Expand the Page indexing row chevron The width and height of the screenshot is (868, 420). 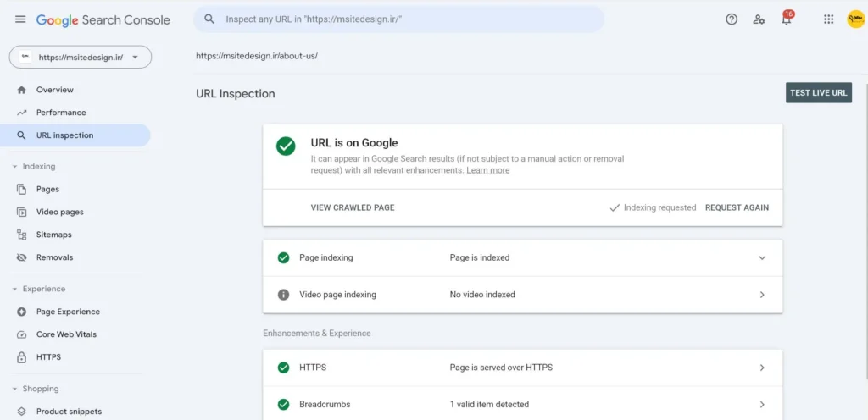coord(762,257)
